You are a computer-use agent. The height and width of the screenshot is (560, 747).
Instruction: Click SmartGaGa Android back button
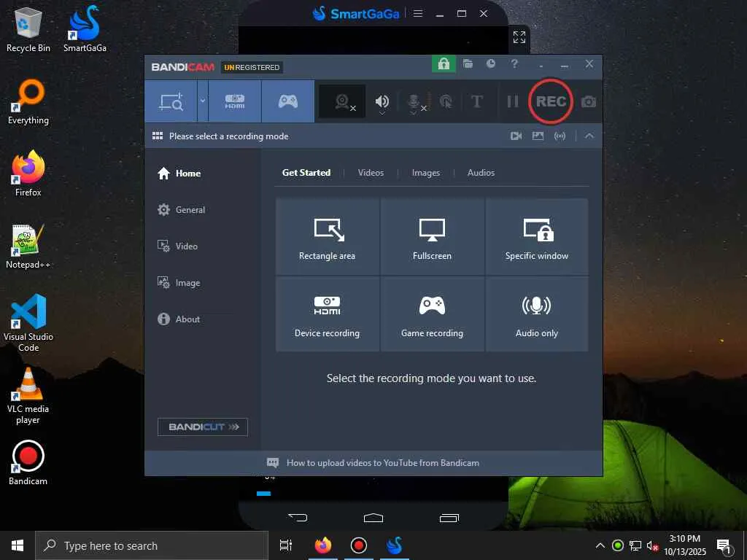click(298, 518)
